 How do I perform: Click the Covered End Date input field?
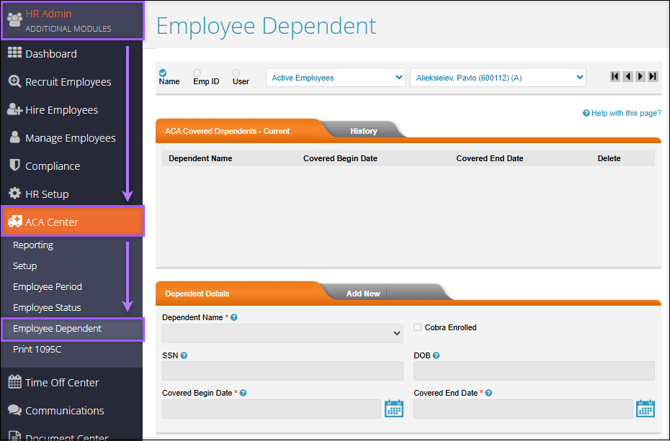[523, 409]
